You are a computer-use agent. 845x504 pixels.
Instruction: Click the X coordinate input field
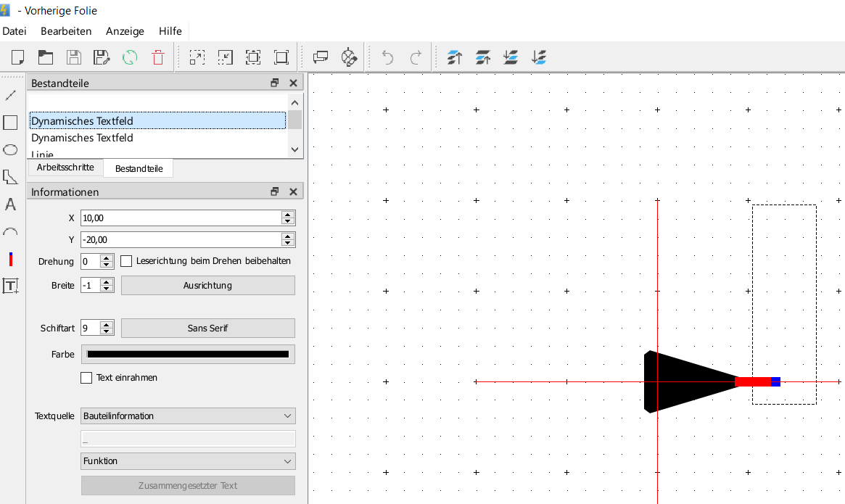coord(181,218)
